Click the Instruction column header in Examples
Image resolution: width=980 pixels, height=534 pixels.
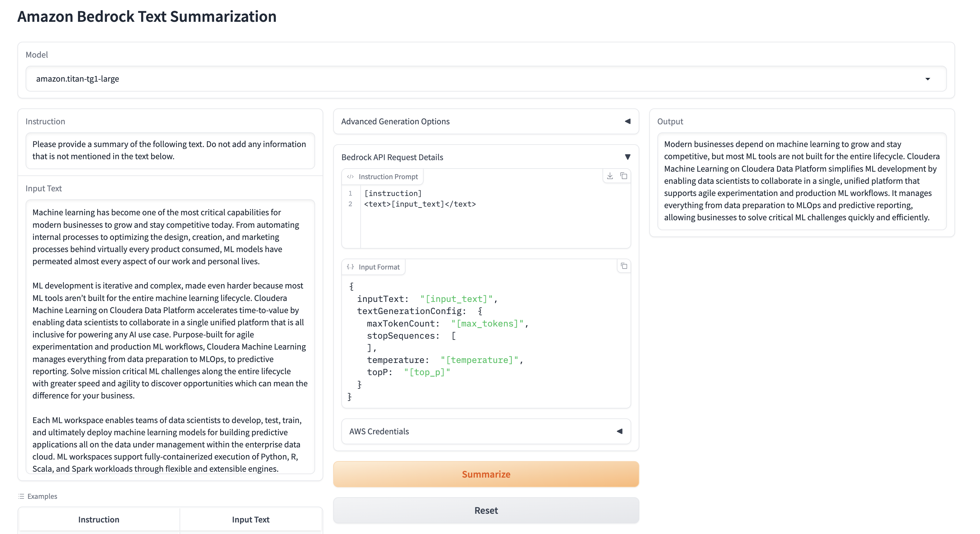pos(99,520)
